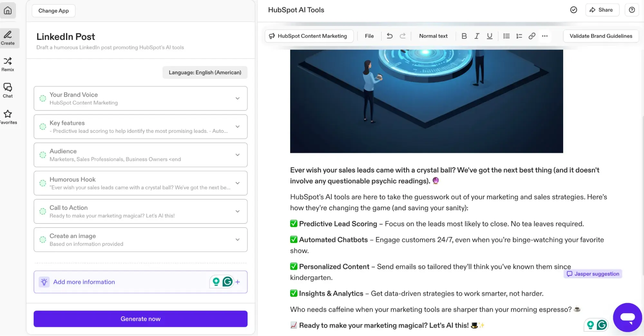Screen dimensions: 644x336
Task: Go to the Home icon in sidebar
Action: point(8,11)
